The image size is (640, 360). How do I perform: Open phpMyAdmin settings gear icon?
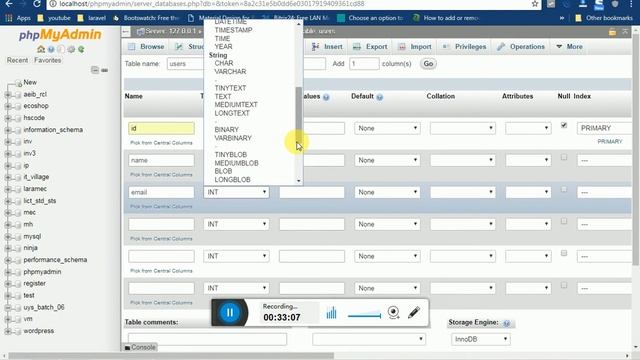tap(71, 49)
